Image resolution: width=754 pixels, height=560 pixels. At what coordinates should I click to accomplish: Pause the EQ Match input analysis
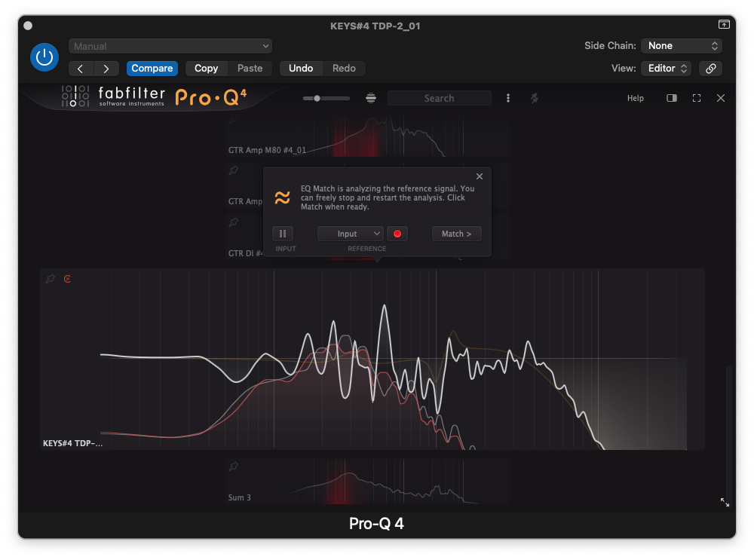[282, 234]
